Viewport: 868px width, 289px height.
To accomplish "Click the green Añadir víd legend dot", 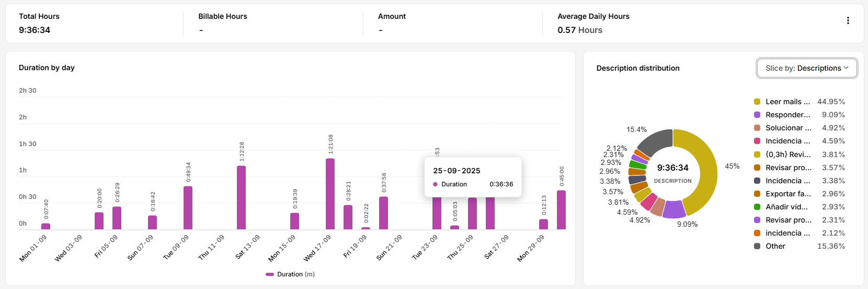I will pos(757,207).
